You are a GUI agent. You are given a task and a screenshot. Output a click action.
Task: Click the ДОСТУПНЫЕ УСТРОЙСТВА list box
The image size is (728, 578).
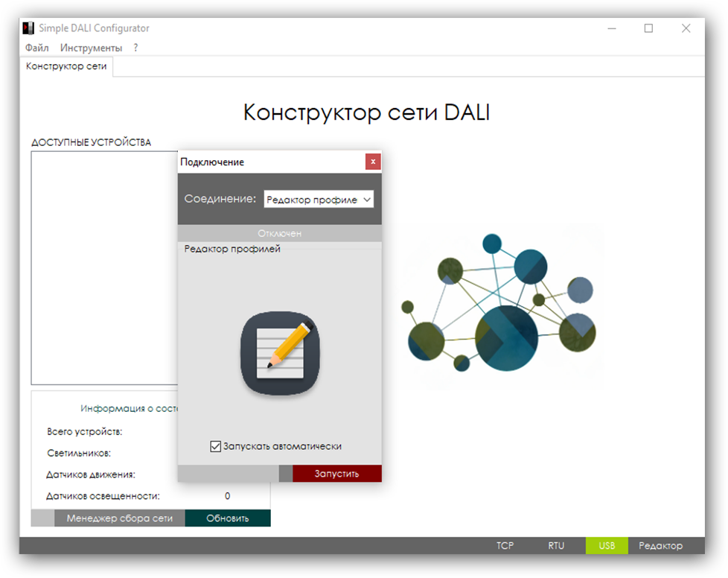(104, 267)
